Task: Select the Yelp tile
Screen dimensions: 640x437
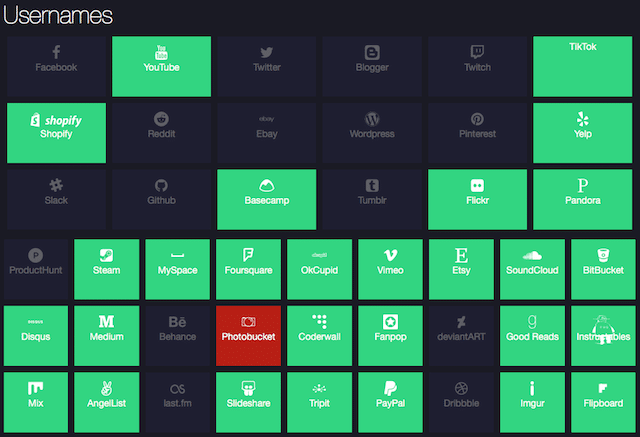Action: click(582, 133)
